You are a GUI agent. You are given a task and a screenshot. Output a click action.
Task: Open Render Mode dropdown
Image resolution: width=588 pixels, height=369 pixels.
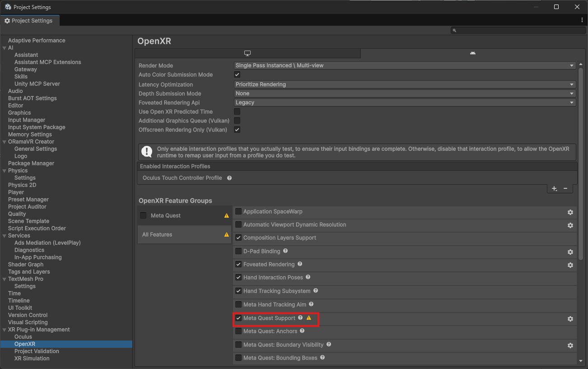tap(405, 65)
